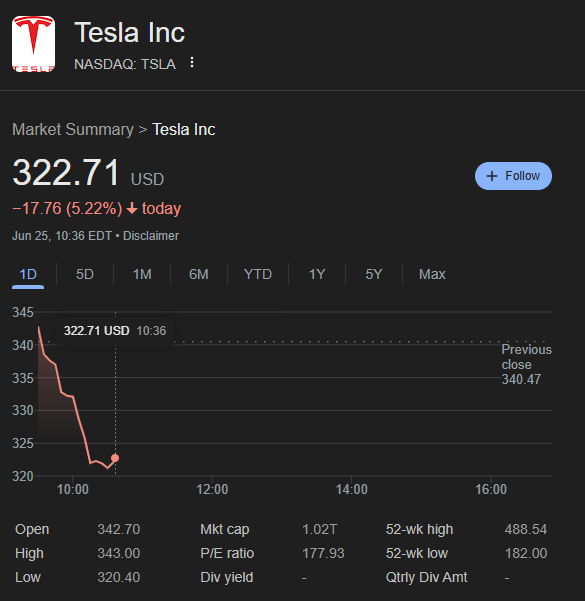This screenshot has height=601, width=585.
Task: Show the YTD chart range
Action: coord(258,274)
